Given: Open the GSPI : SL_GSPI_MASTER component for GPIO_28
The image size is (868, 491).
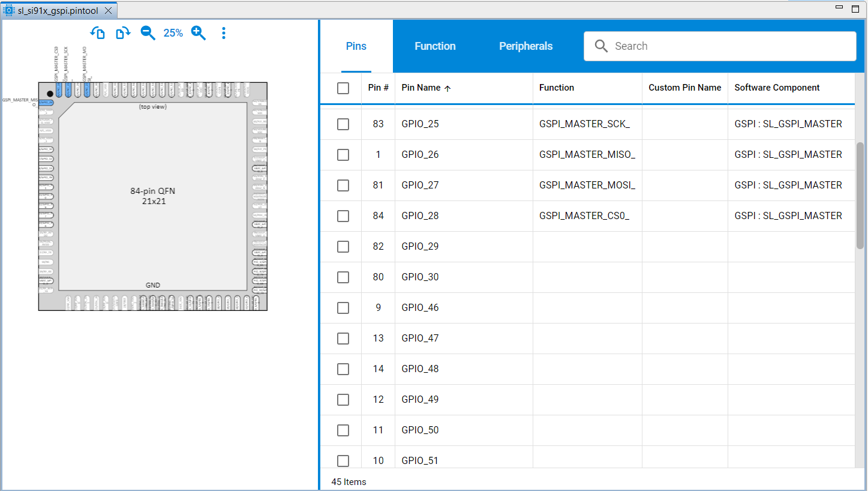Looking at the screenshot, I should [x=788, y=215].
